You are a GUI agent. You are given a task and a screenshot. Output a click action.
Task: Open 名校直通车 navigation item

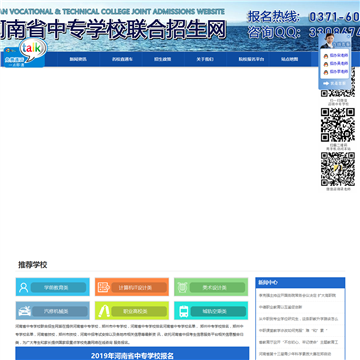[x=122, y=59]
